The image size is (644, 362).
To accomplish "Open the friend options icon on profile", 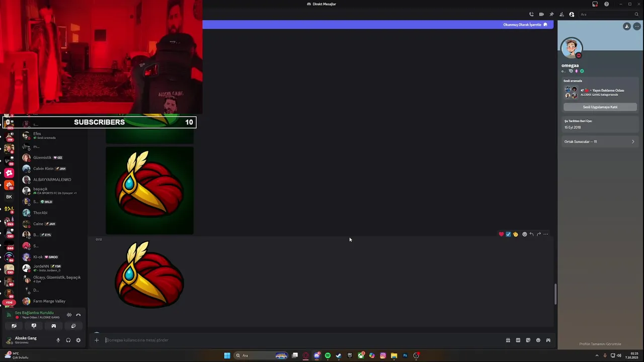I will (626, 26).
